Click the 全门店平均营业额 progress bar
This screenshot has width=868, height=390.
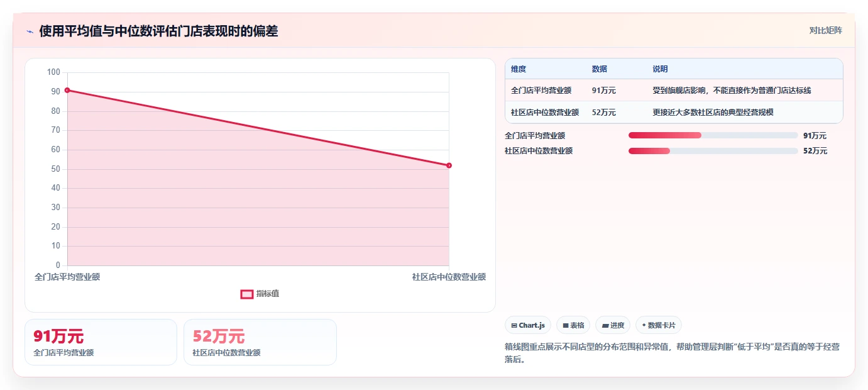coord(713,135)
